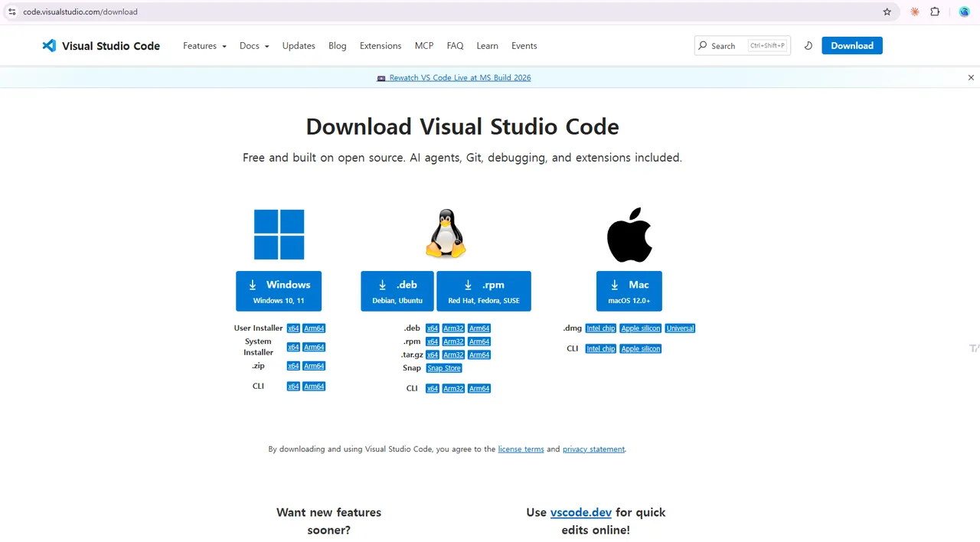The image size is (980, 542).
Task: Open the privacy statement link
Action: (x=593, y=449)
